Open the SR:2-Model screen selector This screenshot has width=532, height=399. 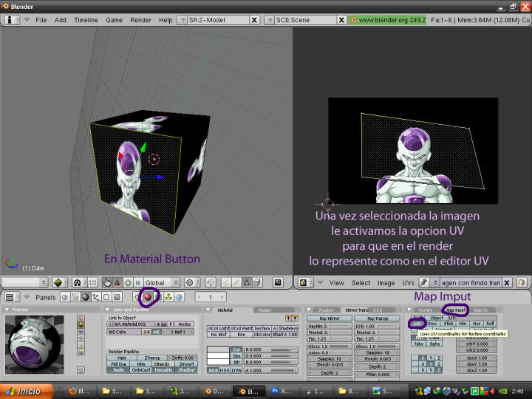point(183,20)
